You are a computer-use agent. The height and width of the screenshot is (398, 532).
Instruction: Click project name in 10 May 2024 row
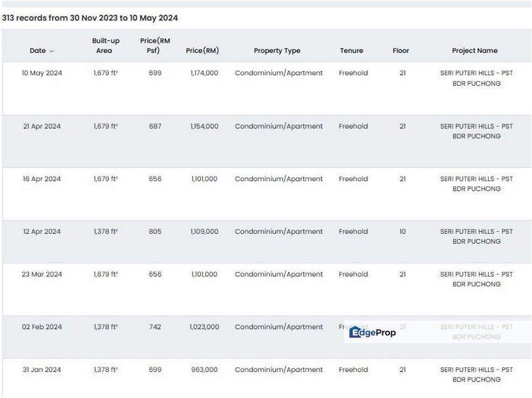pos(476,78)
